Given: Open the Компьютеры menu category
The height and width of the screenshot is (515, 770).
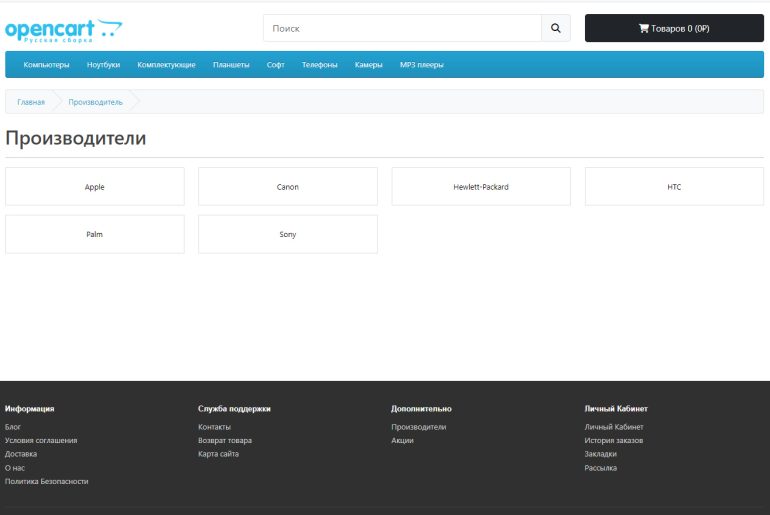Looking at the screenshot, I should click(47, 65).
